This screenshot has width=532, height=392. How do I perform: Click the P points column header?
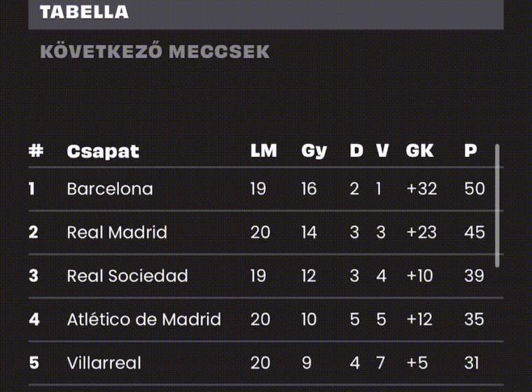(470, 150)
